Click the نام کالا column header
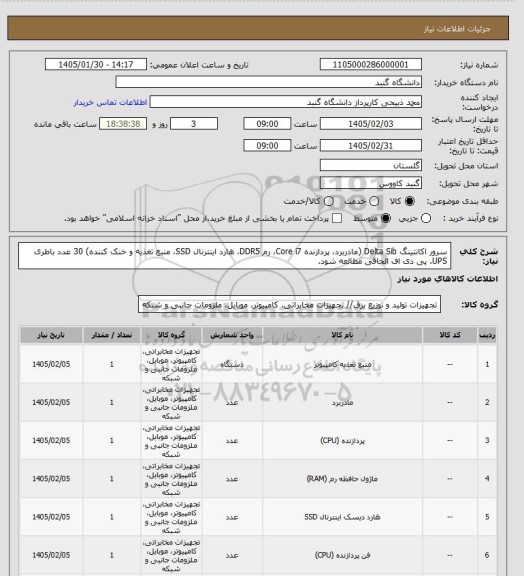The image size is (524, 576). [342, 335]
